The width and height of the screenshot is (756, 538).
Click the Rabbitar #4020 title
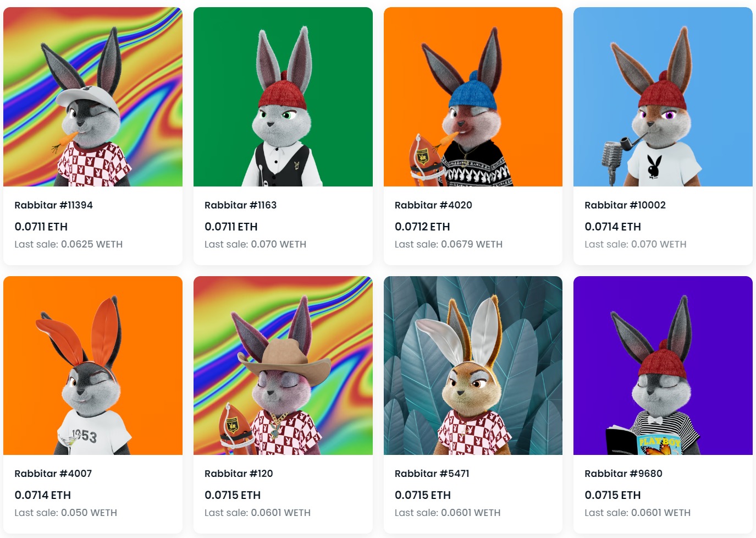[433, 205]
